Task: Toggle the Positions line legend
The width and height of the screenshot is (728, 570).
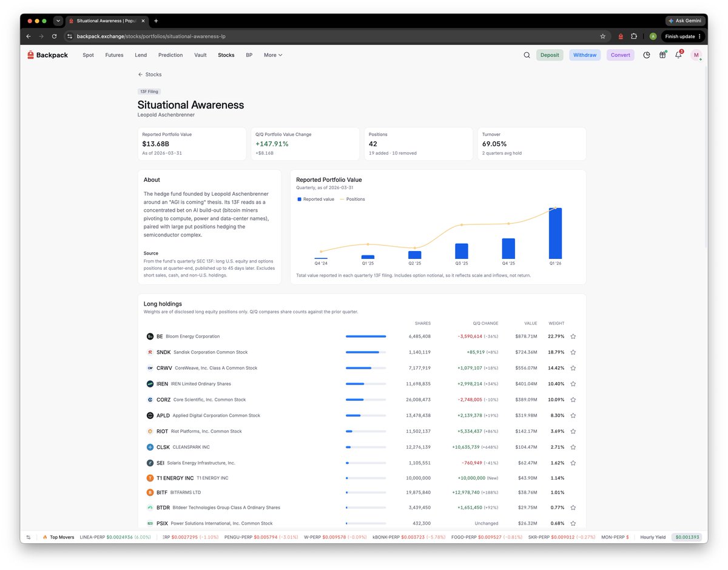Action: coord(352,199)
